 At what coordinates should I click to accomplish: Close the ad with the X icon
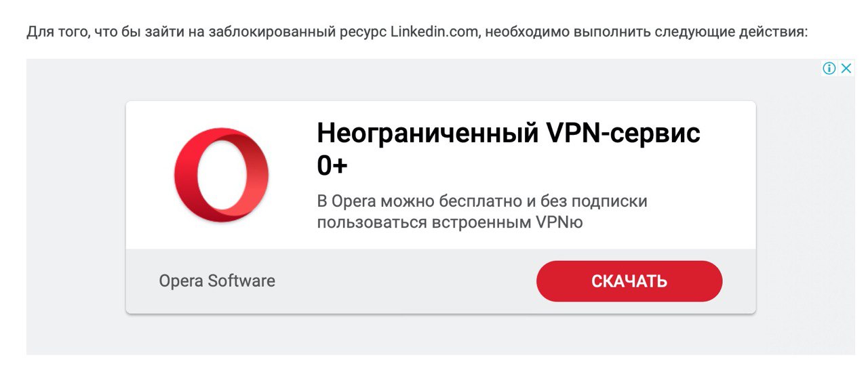[x=846, y=68]
